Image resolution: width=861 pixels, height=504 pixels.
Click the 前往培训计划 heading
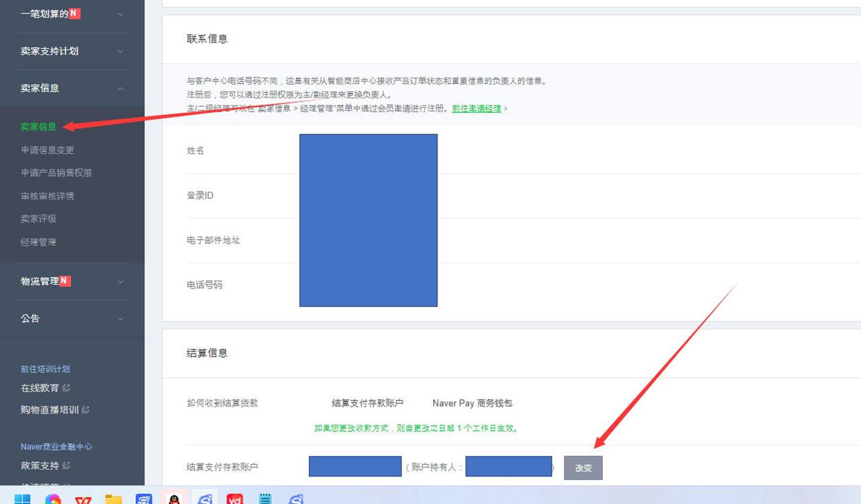click(45, 369)
